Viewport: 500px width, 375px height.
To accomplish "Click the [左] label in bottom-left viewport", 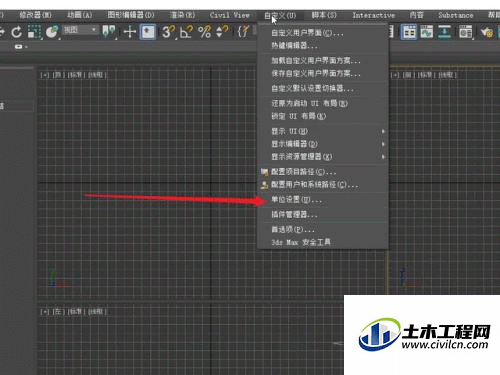I will [59, 312].
